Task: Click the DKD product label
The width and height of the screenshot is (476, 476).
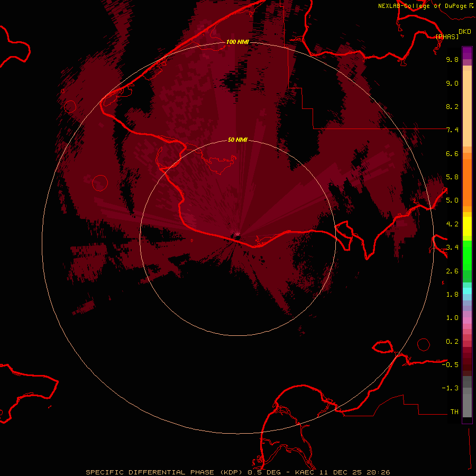Action: coord(465,32)
